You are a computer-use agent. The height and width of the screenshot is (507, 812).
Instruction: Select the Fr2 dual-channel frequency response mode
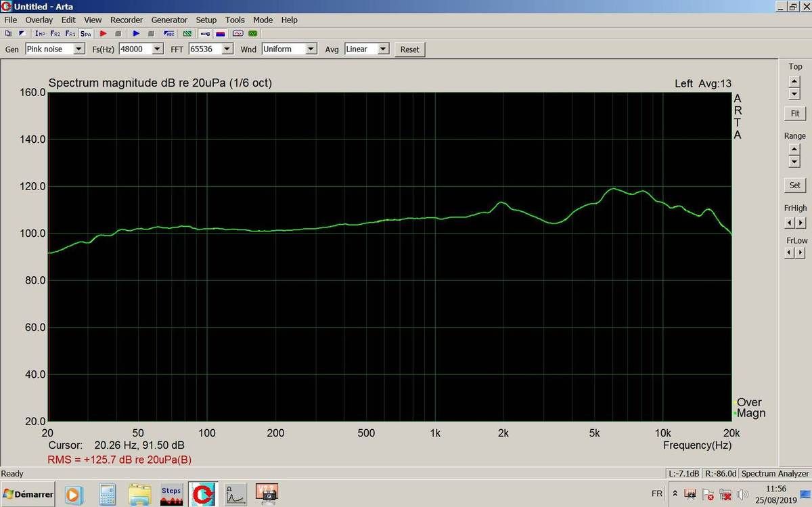point(55,33)
